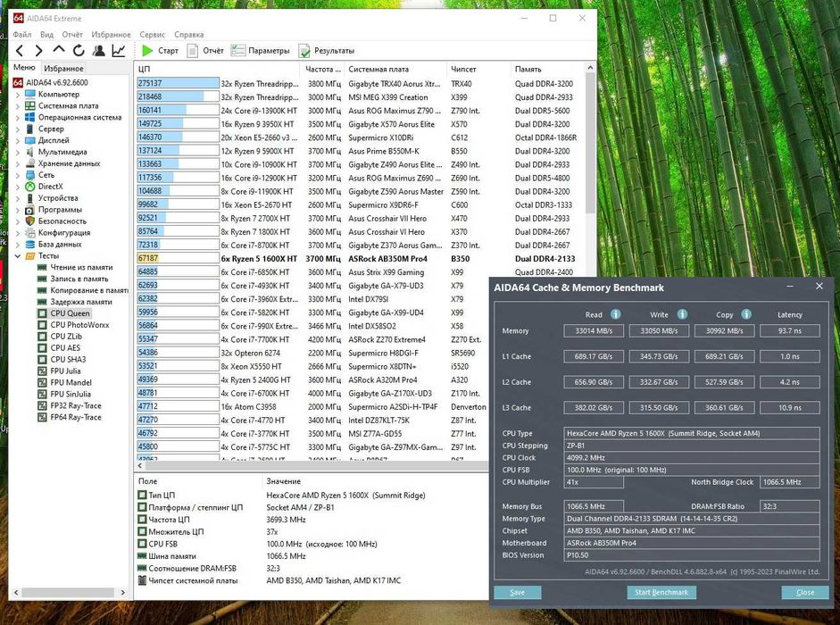Switch to the Избранное tab
The image size is (840, 625).
[63, 69]
